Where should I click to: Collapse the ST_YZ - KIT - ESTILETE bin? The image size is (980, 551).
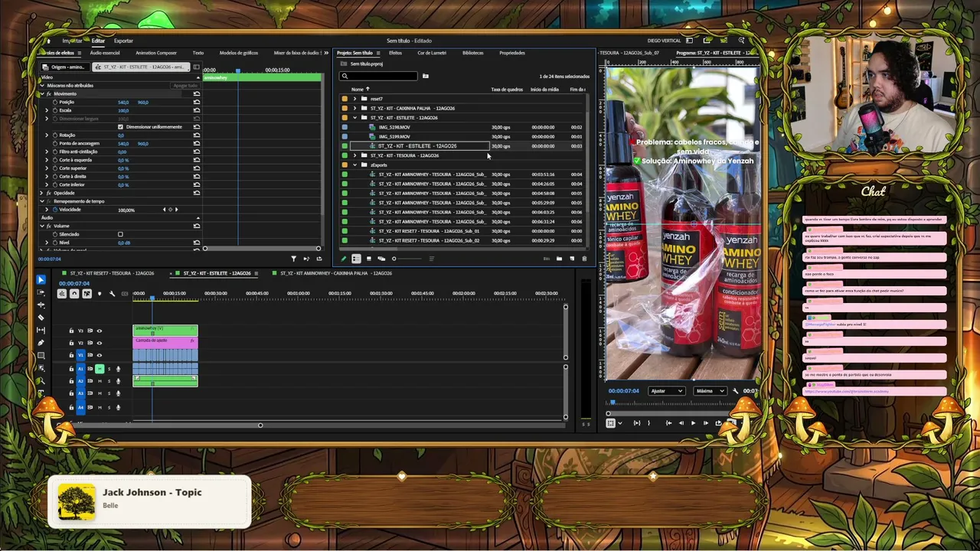[x=354, y=118]
